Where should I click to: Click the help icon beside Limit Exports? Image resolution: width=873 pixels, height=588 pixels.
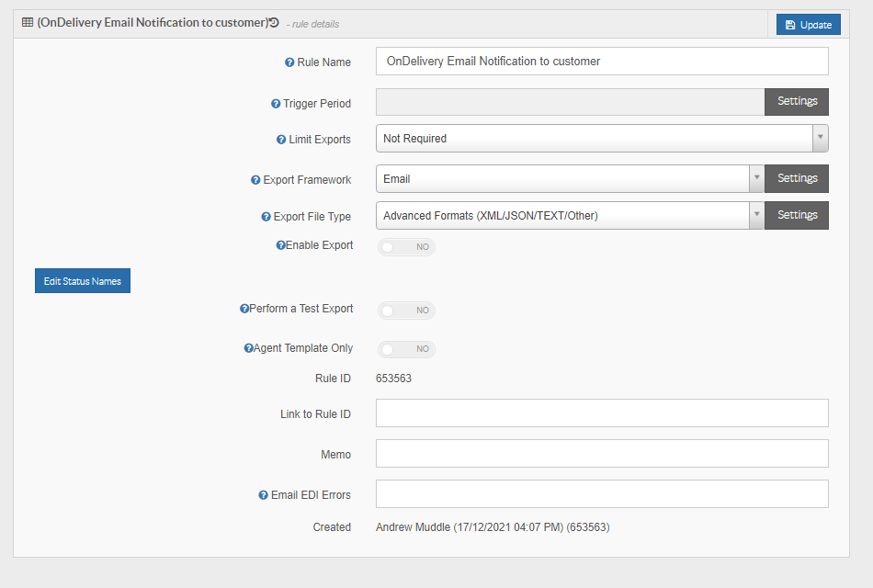[x=281, y=140]
